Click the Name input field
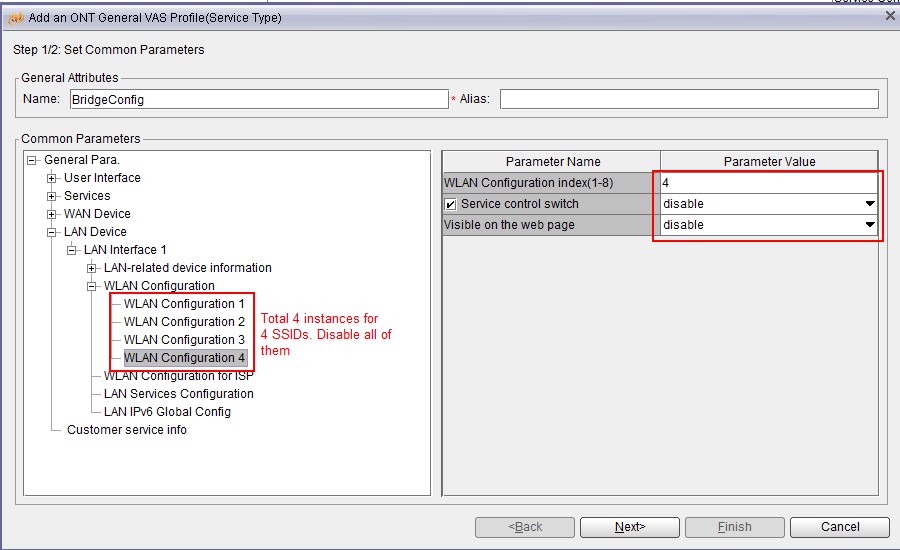This screenshot has width=900, height=550. coord(257,99)
